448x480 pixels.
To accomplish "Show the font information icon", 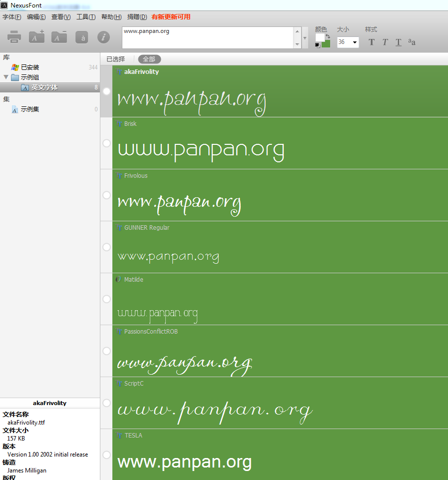I will (104, 37).
